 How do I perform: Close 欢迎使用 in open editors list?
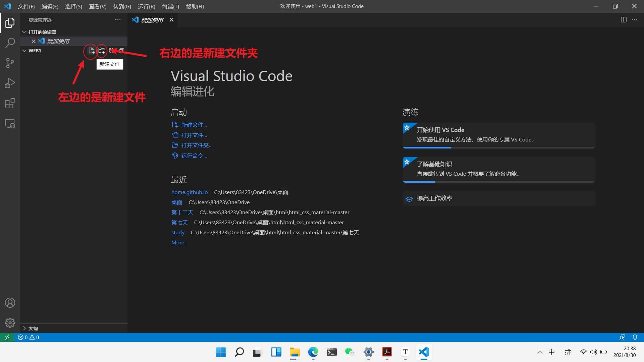pyautogui.click(x=34, y=41)
